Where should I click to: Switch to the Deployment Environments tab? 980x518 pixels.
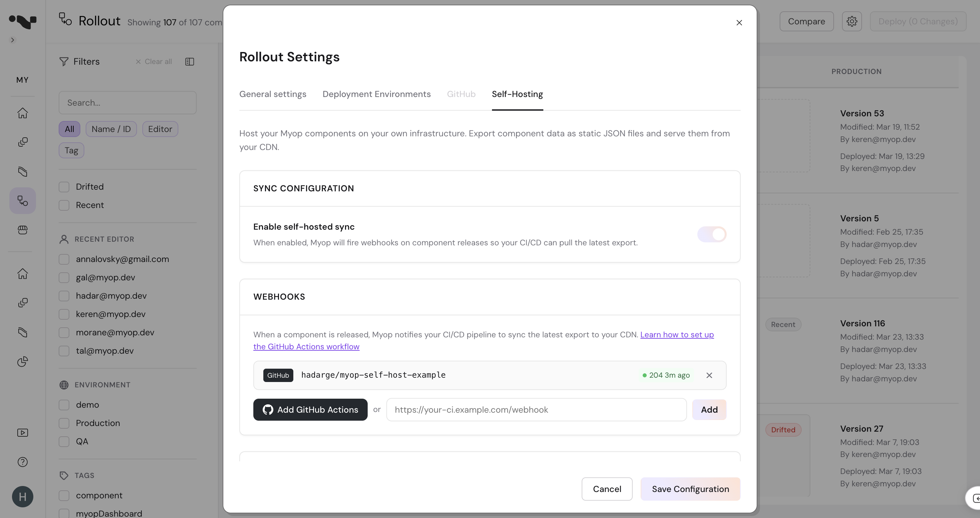pyautogui.click(x=376, y=94)
